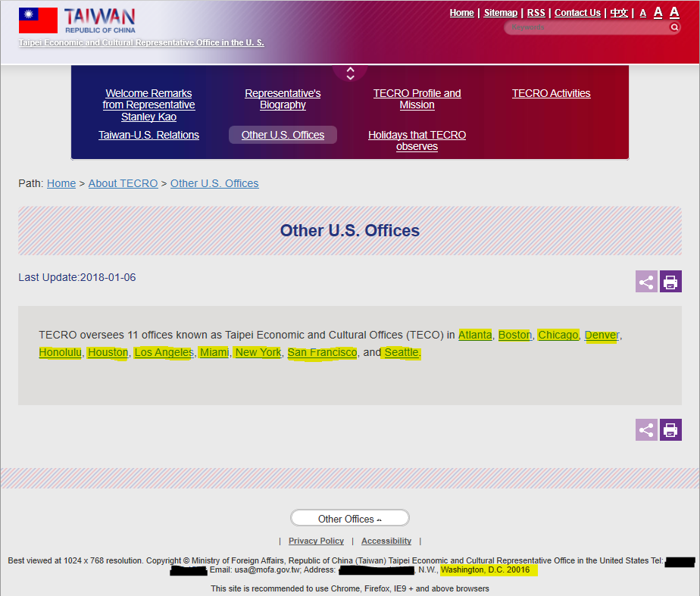The width and height of the screenshot is (700, 596).
Task: Open the San Francisco office link
Action: (x=322, y=352)
